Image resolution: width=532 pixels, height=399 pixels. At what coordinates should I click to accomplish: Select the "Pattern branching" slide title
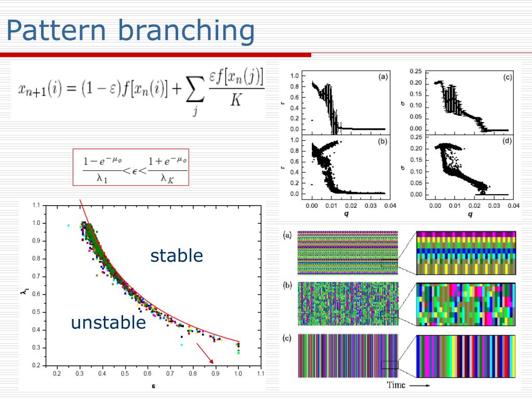point(130,31)
